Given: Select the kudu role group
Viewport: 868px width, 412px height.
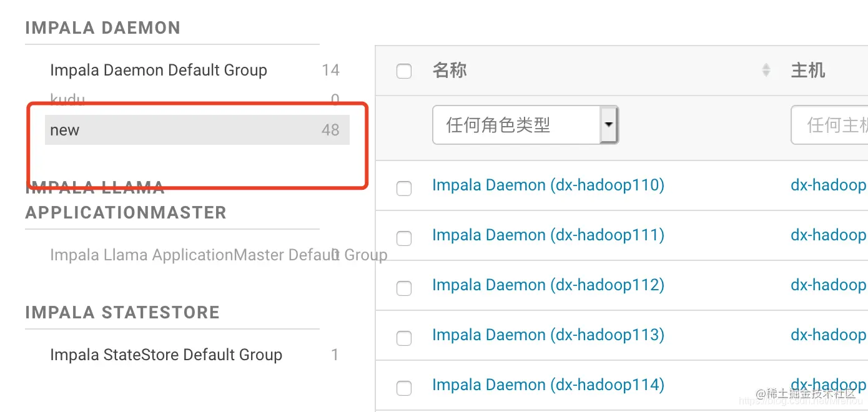Looking at the screenshot, I should tap(67, 99).
